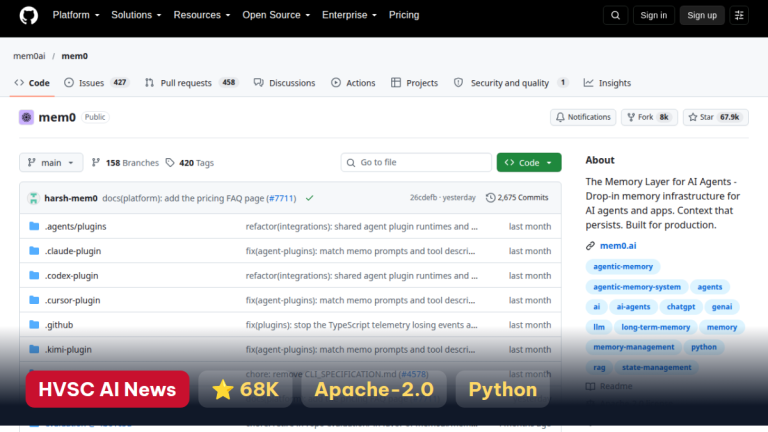View the 420 Tags list
Viewport: 768px width, 432px height.
[190, 163]
